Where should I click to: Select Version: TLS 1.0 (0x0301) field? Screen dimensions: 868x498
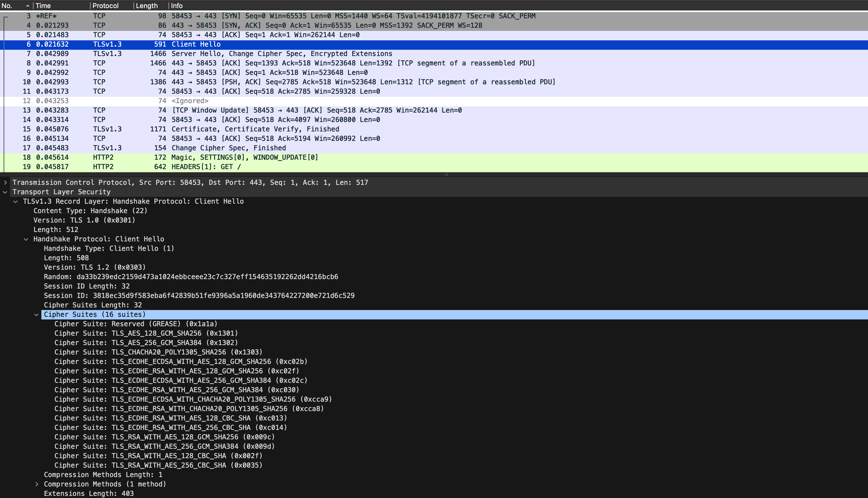point(84,221)
